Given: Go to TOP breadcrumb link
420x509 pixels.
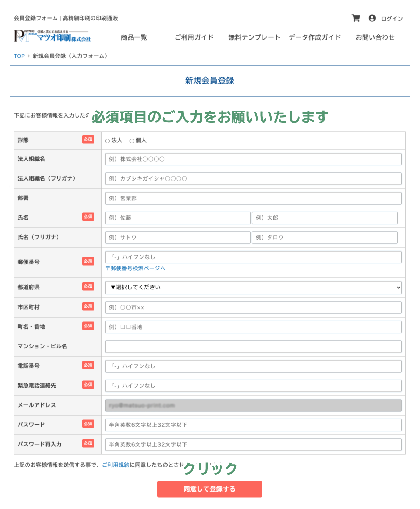Looking at the screenshot, I should [x=19, y=56].
